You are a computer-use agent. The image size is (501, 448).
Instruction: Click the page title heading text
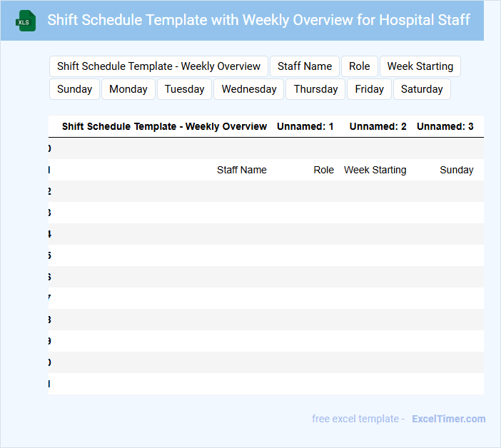click(x=258, y=20)
